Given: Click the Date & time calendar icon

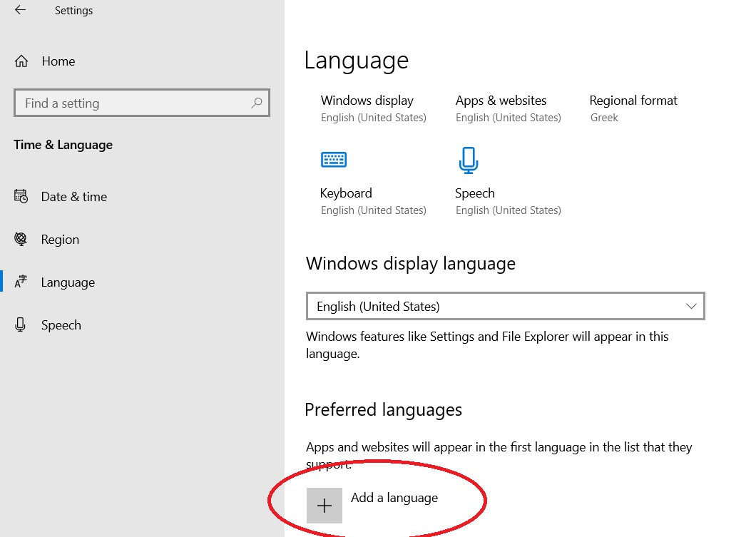Looking at the screenshot, I should (x=21, y=196).
